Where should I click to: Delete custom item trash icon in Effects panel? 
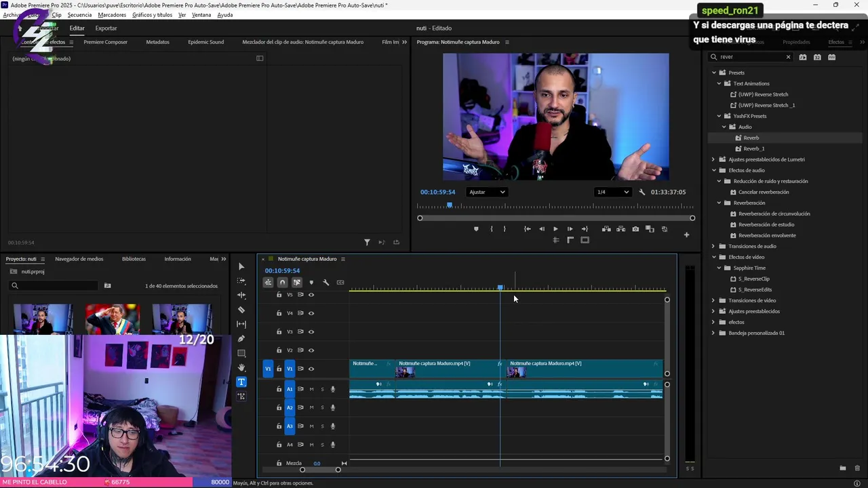(x=857, y=468)
